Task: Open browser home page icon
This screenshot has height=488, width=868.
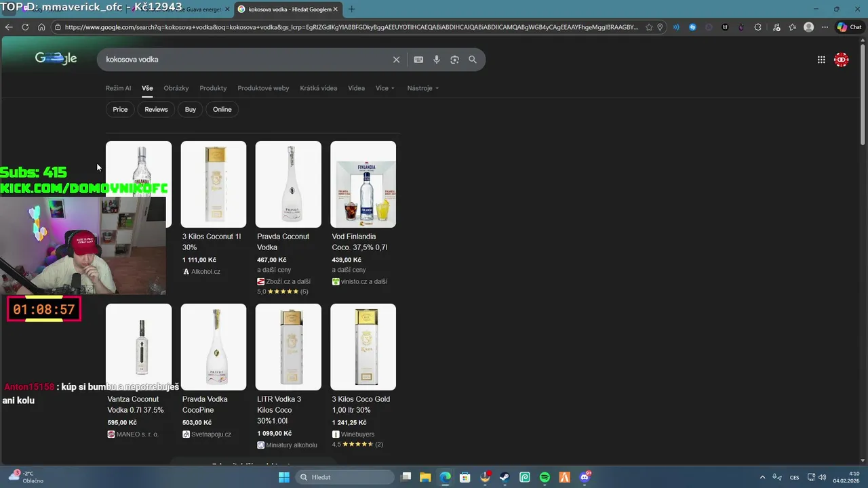Action: [41, 27]
